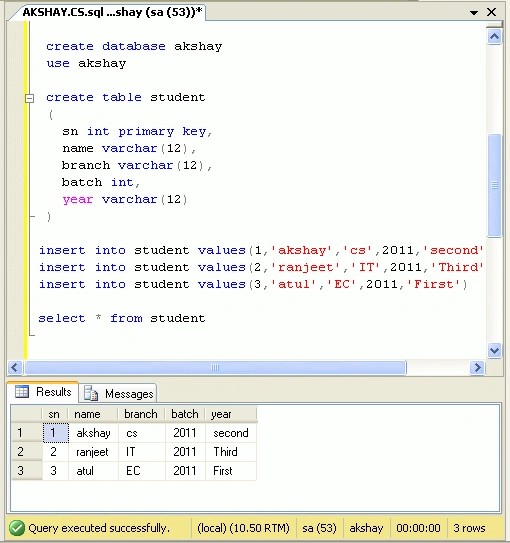Click the sn cell in atul row
This screenshot has height=543, width=510.
point(55,471)
